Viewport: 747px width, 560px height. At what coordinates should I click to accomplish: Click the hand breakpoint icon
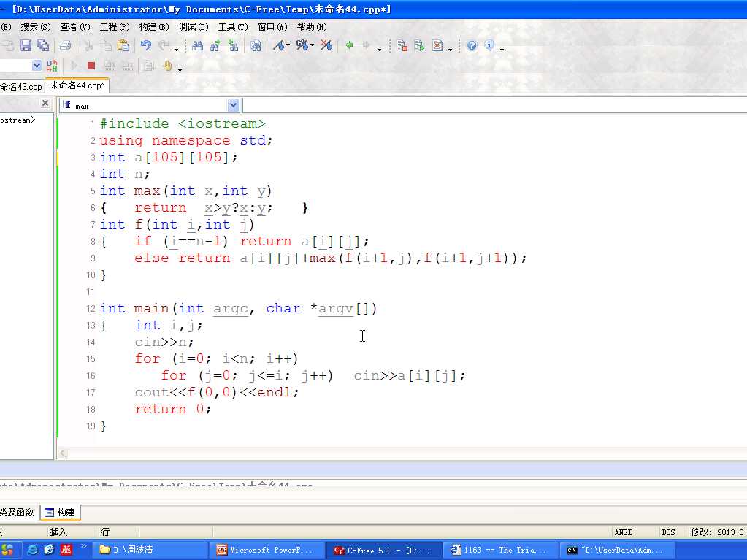point(166,66)
